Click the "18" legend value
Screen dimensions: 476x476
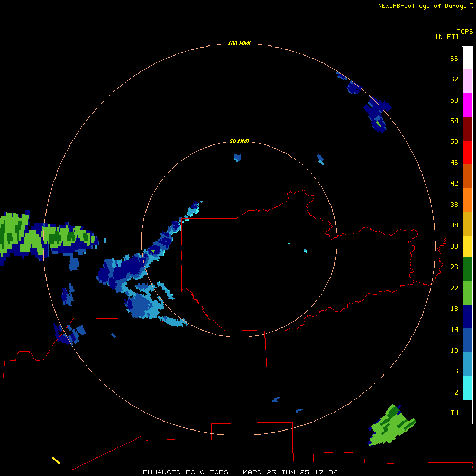pyautogui.click(x=454, y=309)
